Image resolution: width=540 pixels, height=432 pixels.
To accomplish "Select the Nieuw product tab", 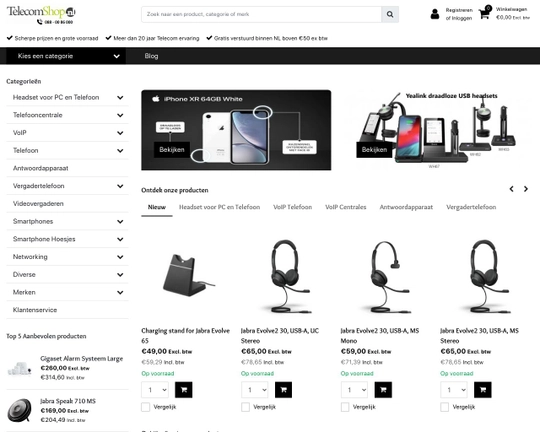I will tap(157, 207).
